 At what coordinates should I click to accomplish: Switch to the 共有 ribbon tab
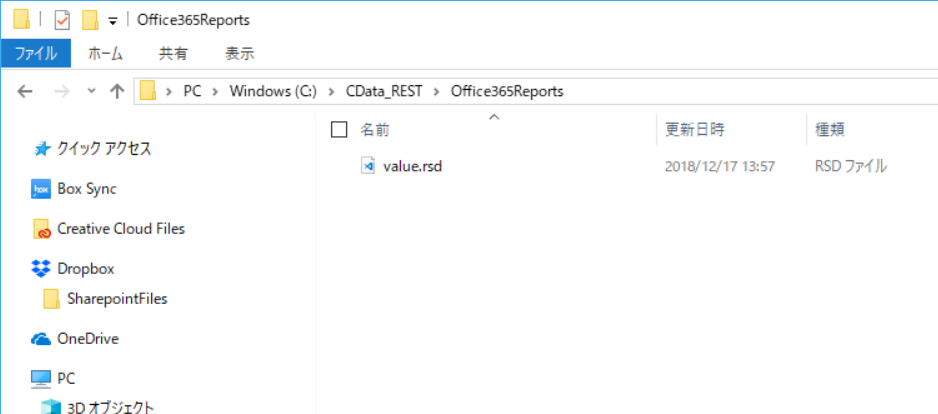pyautogui.click(x=173, y=53)
